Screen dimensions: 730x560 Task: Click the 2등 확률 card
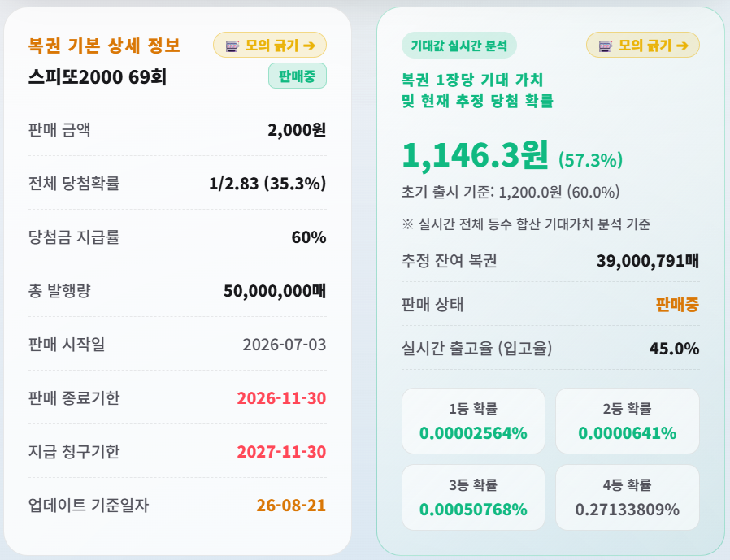point(627,421)
